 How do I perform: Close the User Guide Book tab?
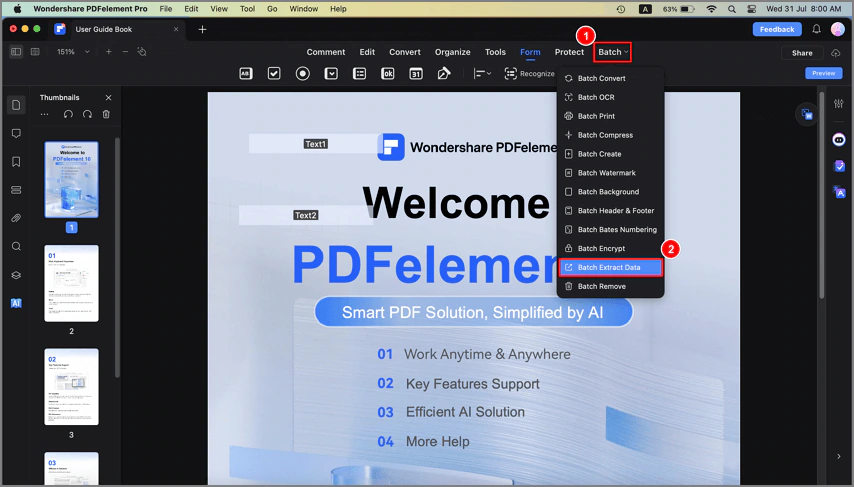[x=176, y=29]
